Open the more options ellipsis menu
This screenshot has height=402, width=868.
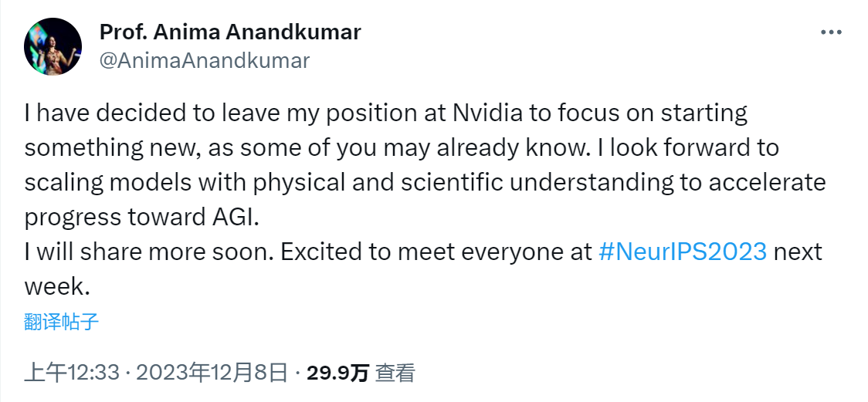pyautogui.click(x=831, y=32)
